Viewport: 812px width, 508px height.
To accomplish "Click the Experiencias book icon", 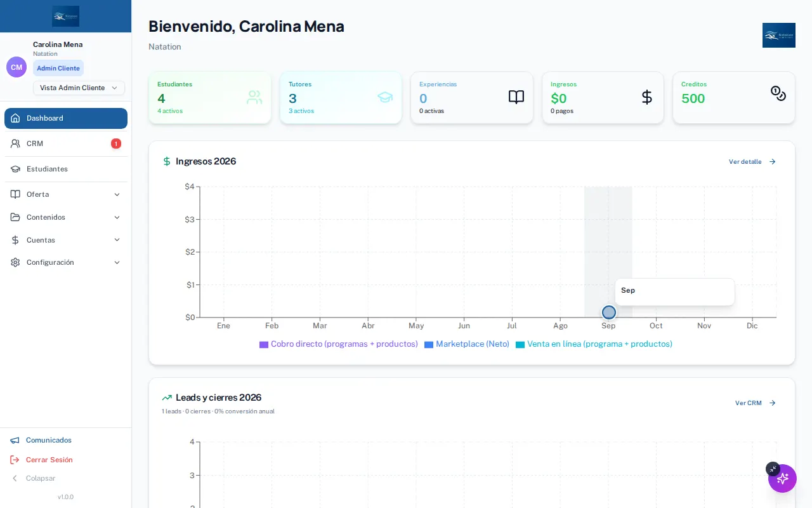I will coord(516,97).
